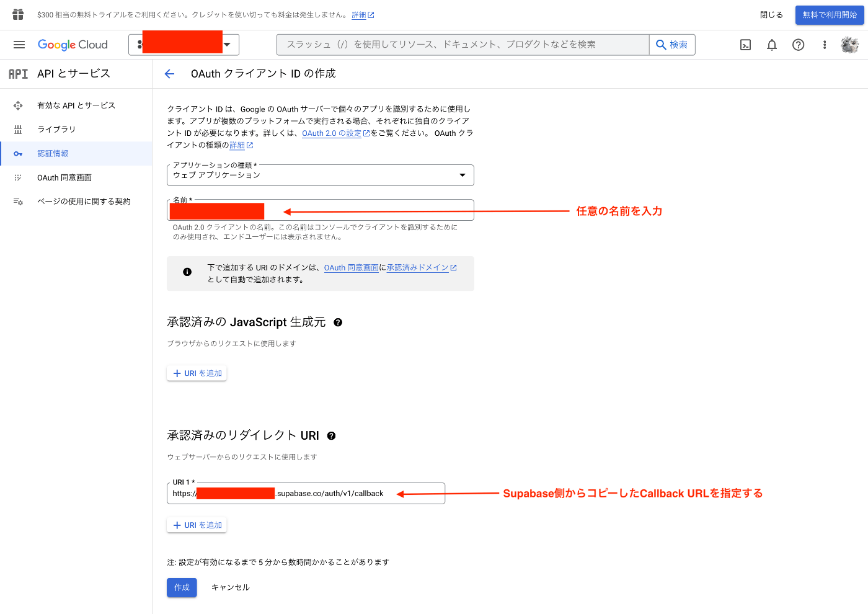The image size is (868, 614).
Task: Focus the resource search box
Action: (x=463, y=45)
